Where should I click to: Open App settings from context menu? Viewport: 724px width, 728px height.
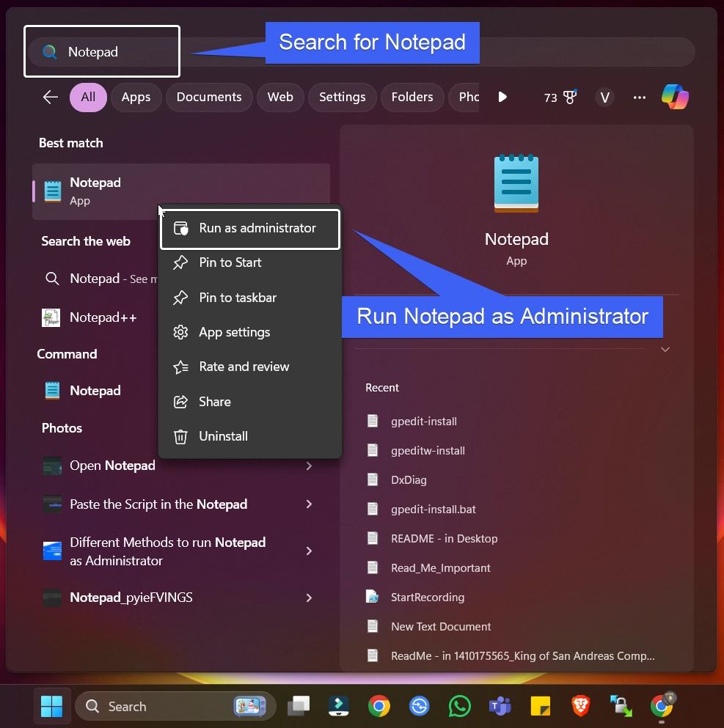coord(250,332)
